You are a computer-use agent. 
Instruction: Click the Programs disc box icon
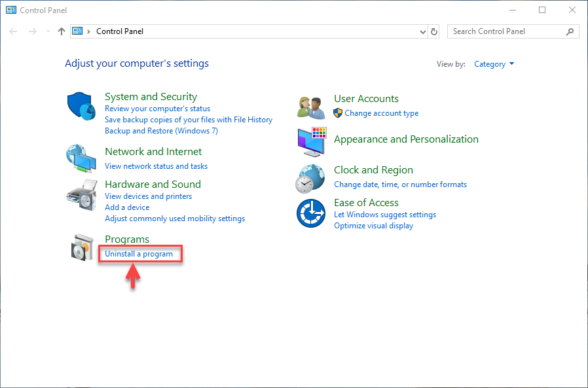[82, 247]
